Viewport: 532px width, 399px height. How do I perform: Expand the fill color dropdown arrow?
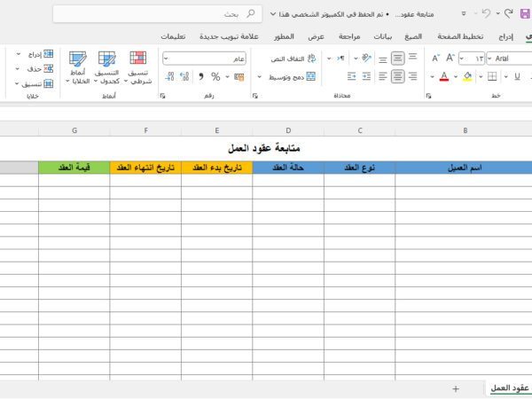[x=456, y=77]
